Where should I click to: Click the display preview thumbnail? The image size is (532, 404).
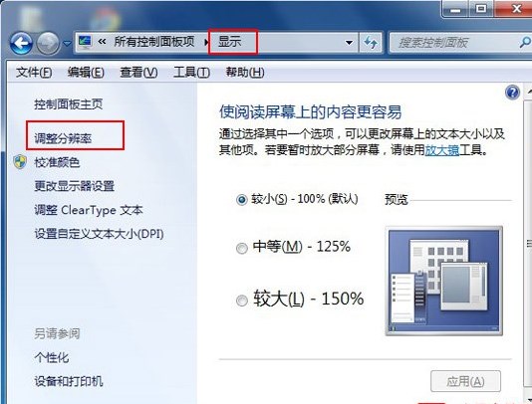click(x=443, y=281)
